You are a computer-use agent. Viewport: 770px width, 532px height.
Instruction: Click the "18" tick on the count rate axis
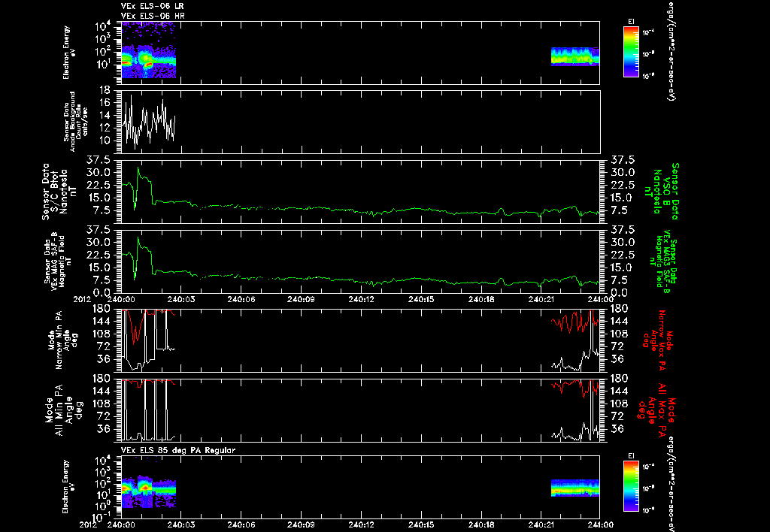(x=104, y=90)
